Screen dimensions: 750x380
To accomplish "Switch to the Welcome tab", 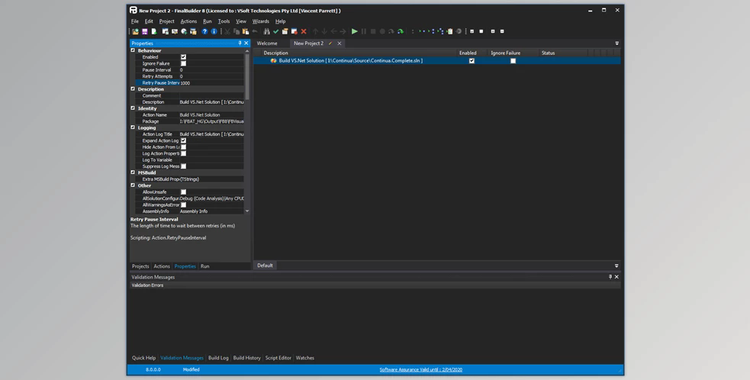I will pos(267,43).
